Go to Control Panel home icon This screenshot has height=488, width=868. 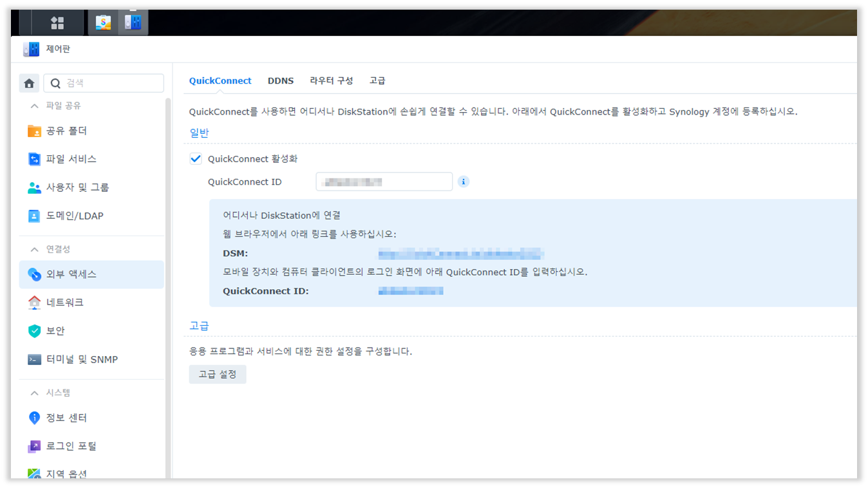[x=29, y=83]
